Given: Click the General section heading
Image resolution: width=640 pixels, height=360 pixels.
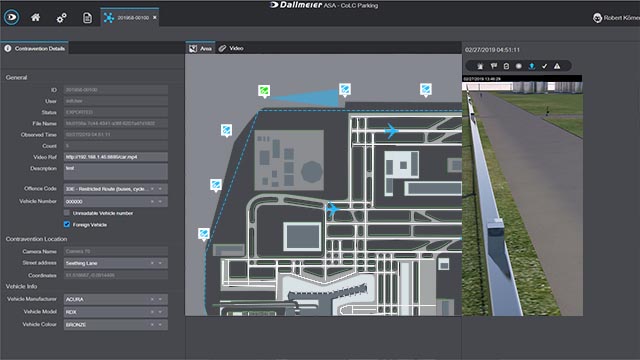Looking at the screenshot, I should pyautogui.click(x=16, y=77).
